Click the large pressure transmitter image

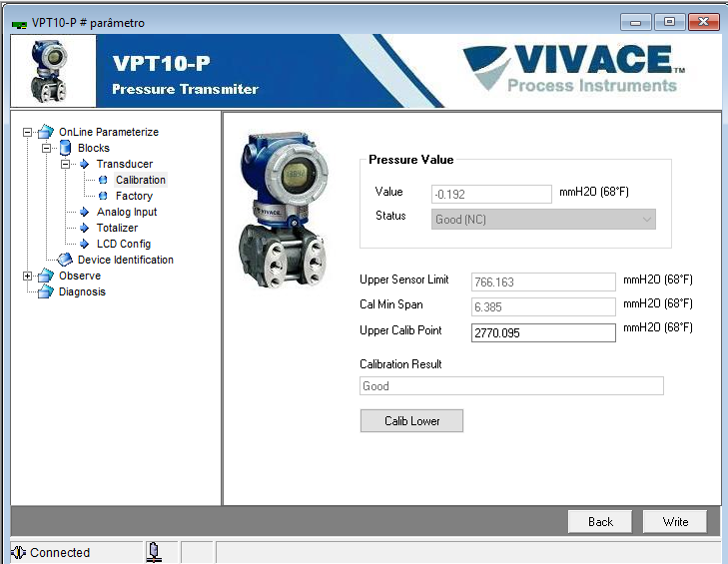(283, 209)
